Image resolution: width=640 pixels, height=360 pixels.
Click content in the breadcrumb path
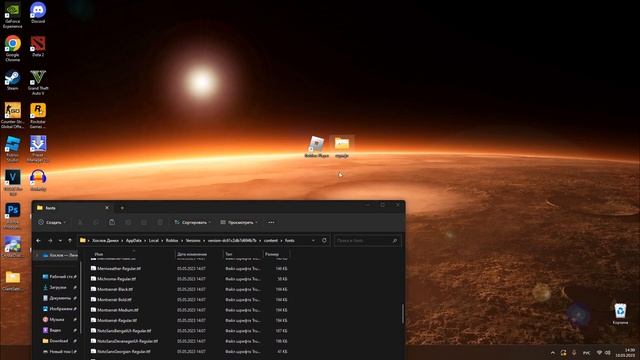click(271, 240)
